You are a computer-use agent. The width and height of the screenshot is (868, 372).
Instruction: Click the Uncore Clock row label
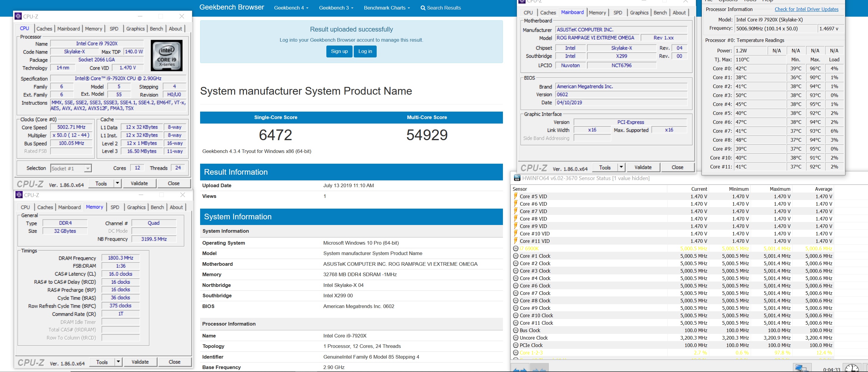tap(534, 338)
